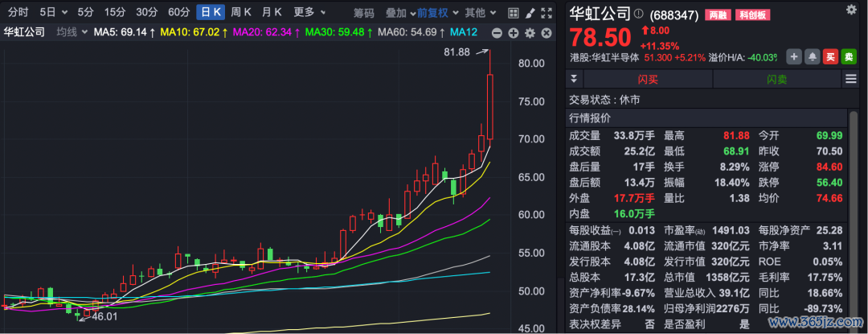
Task: Switch to 15分 minute chart
Action: pyautogui.click(x=115, y=12)
